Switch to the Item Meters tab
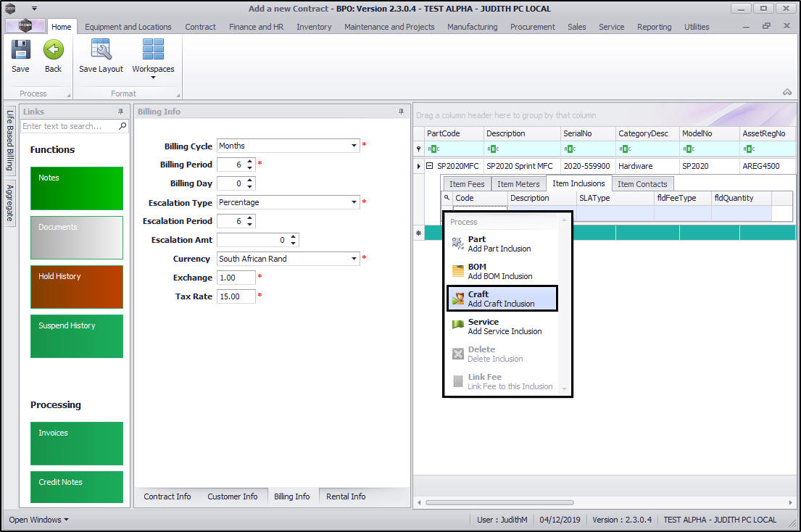 click(518, 184)
